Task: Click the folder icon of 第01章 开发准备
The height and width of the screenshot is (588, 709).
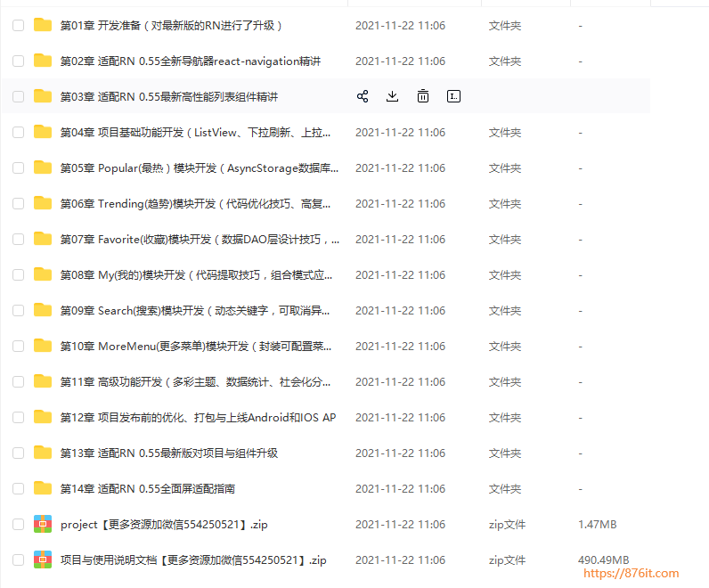Action: (x=43, y=25)
